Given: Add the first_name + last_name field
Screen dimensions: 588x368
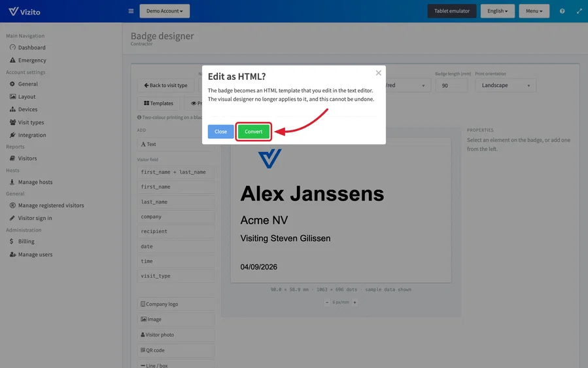Looking at the screenshot, I should [176, 172].
